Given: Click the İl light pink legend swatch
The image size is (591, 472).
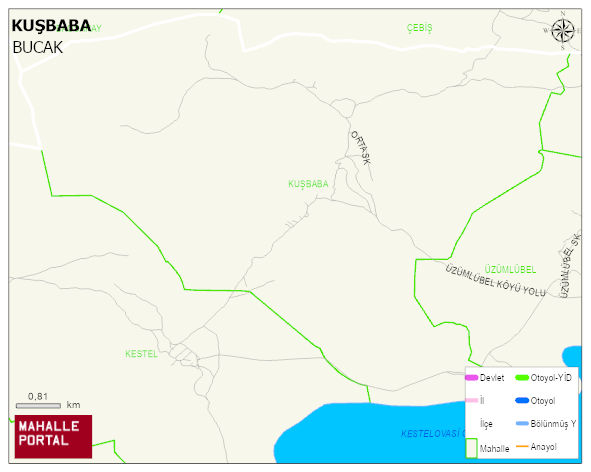Looking at the screenshot, I should point(472,400).
